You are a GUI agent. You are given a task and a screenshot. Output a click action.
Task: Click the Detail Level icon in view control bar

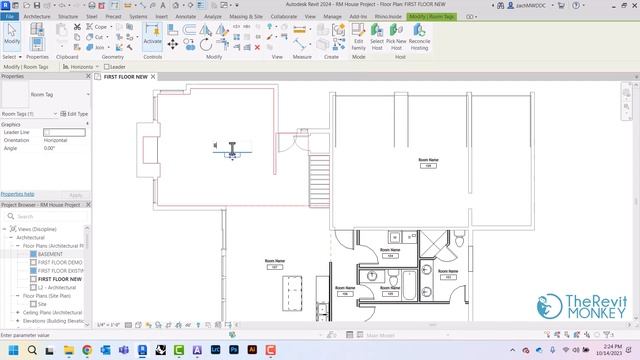coord(128,325)
